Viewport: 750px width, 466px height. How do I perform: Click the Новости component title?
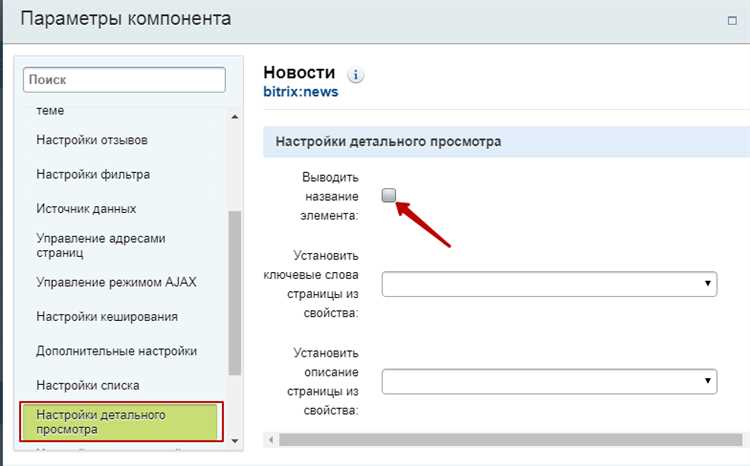coord(299,73)
